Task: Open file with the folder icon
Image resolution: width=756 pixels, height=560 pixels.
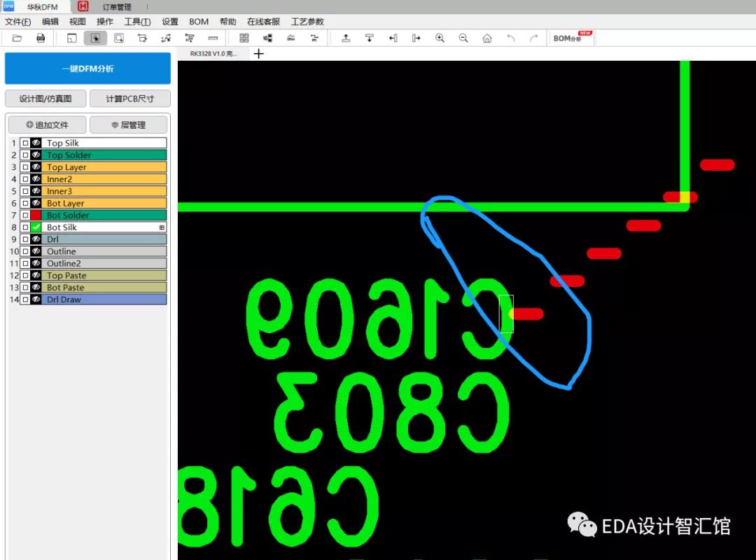Action: (17, 38)
